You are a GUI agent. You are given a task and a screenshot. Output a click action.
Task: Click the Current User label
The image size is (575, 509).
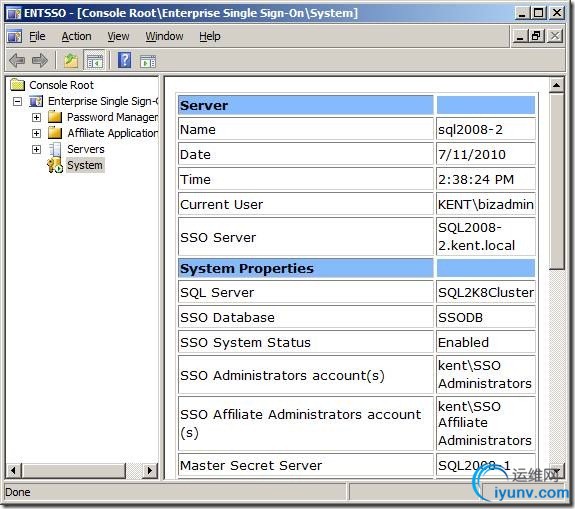221,204
